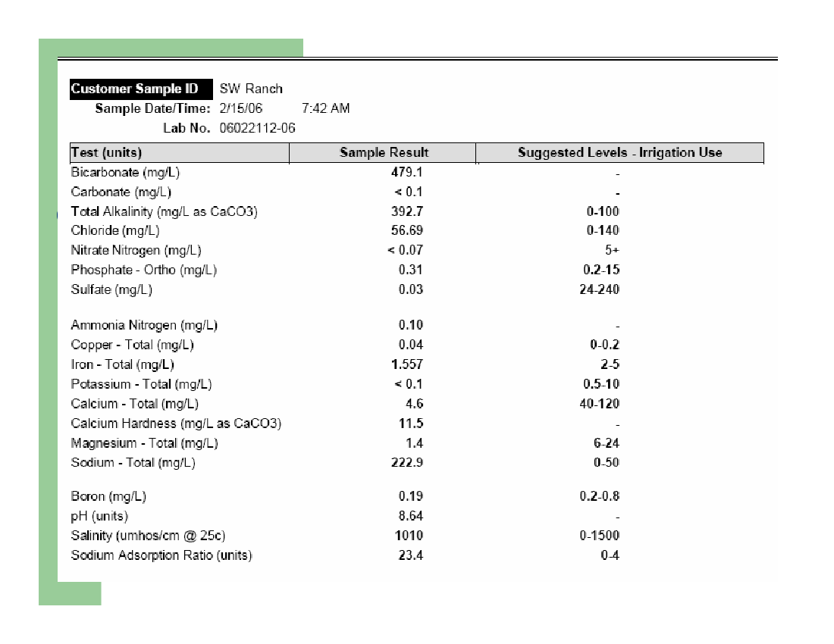Click the chloride result 56.69
Viewport: 834px width, 644px height.
pyautogui.click(x=407, y=230)
